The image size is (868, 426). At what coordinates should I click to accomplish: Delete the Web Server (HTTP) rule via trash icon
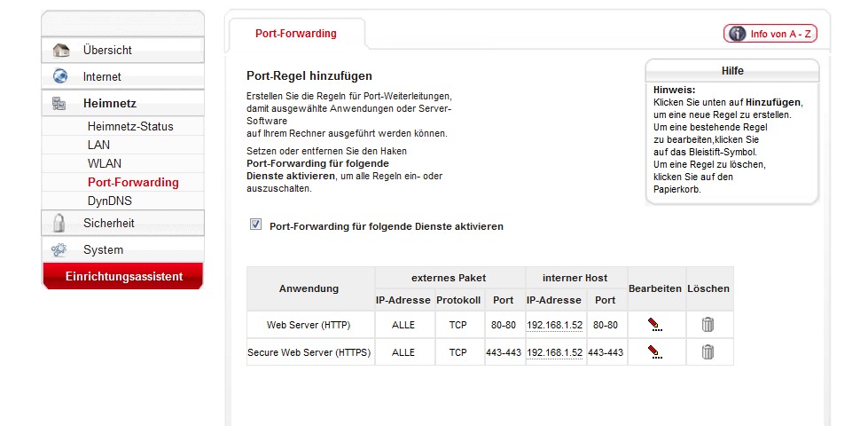708,325
